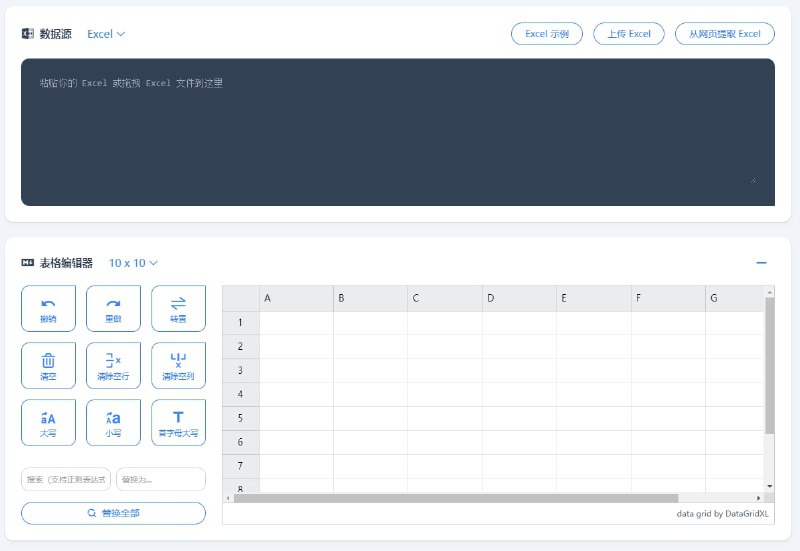Viewport: 800px width, 551px height.
Task: Click the 撤销 (undo) icon button
Action: [48, 308]
